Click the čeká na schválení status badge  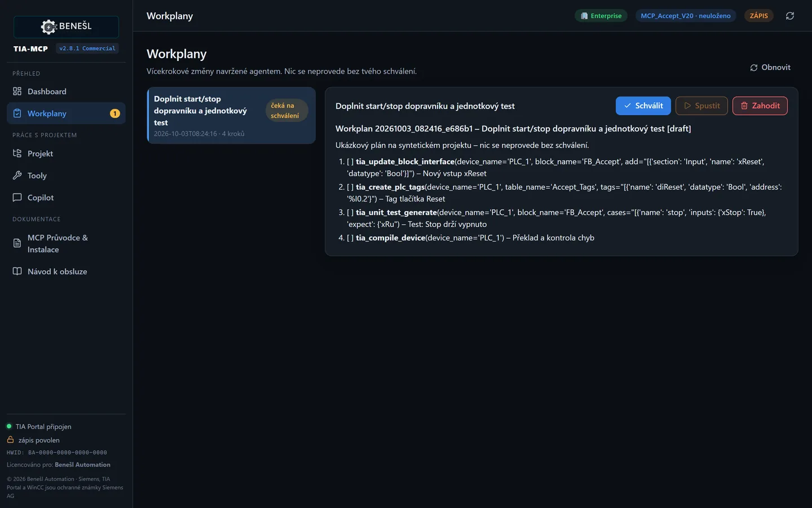286,111
